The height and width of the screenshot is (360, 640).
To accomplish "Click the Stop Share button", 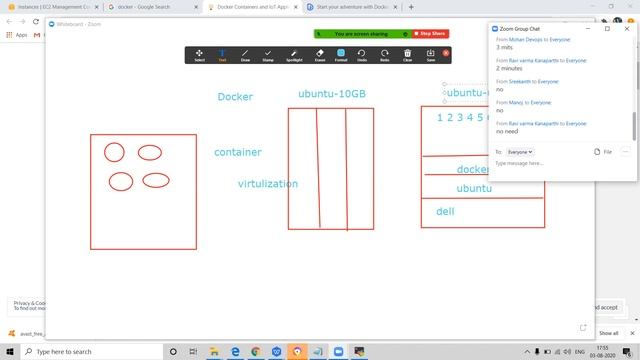I will [430, 33].
